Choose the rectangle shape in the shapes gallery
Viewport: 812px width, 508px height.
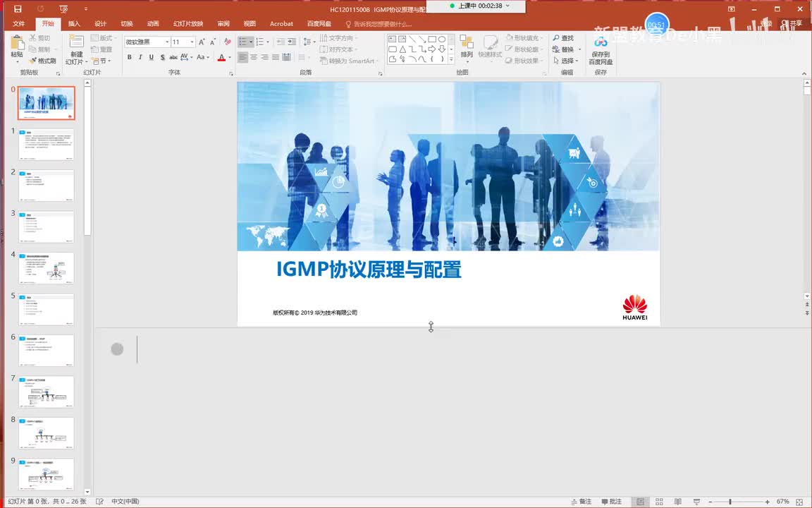point(432,39)
